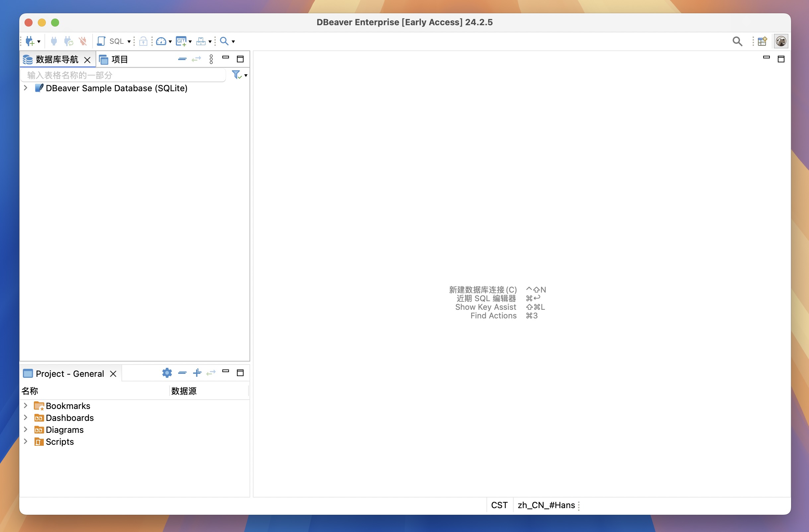This screenshot has height=532, width=809.
Task: Minimize the Project - General panel
Action: click(x=226, y=371)
